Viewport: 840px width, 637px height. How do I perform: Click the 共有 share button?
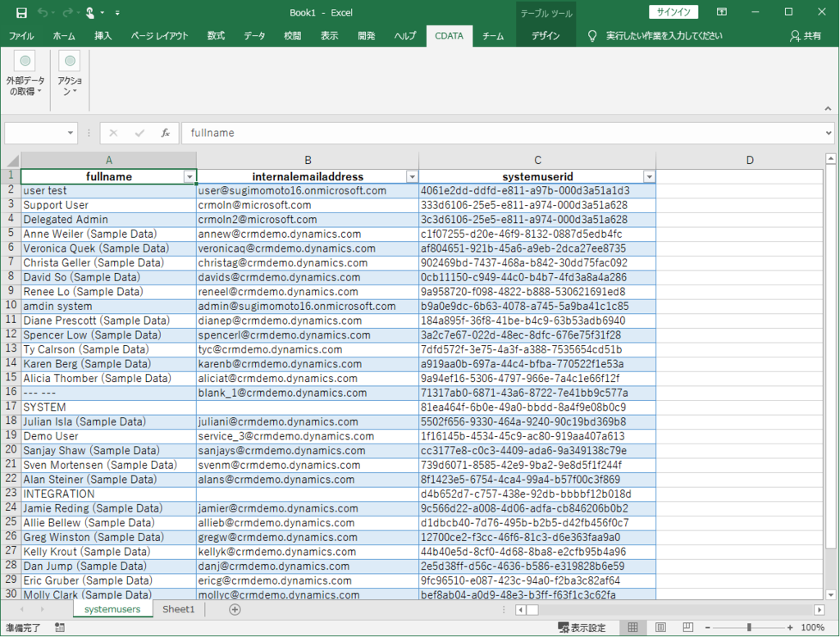click(806, 36)
